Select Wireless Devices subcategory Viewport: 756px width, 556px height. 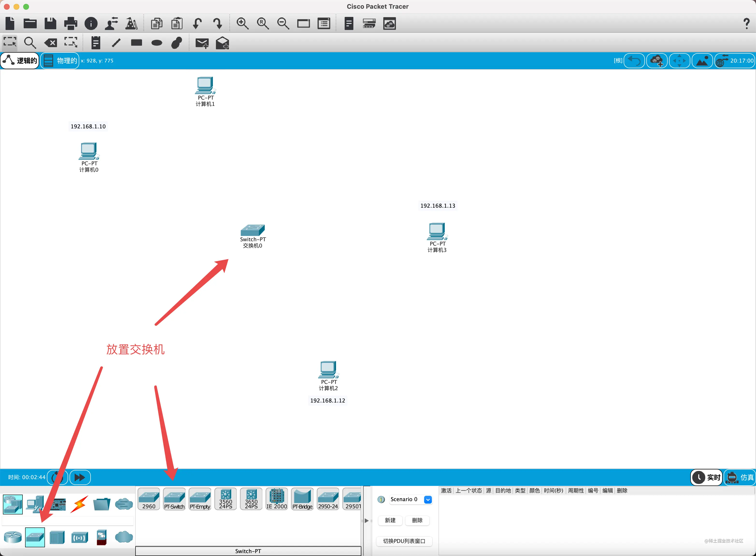click(x=80, y=537)
